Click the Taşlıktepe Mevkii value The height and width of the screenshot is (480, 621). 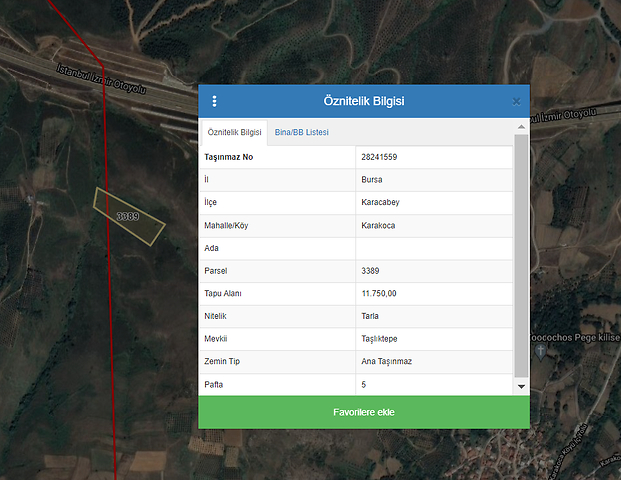379,339
